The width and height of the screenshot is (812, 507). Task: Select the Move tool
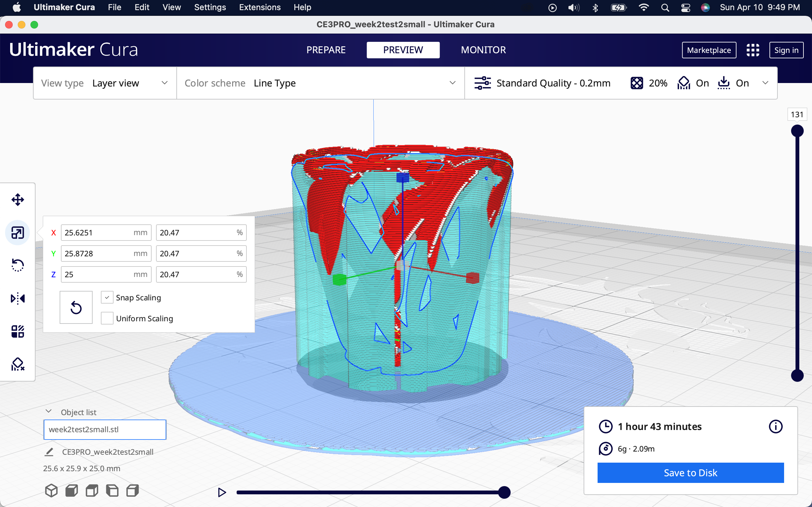point(17,200)
